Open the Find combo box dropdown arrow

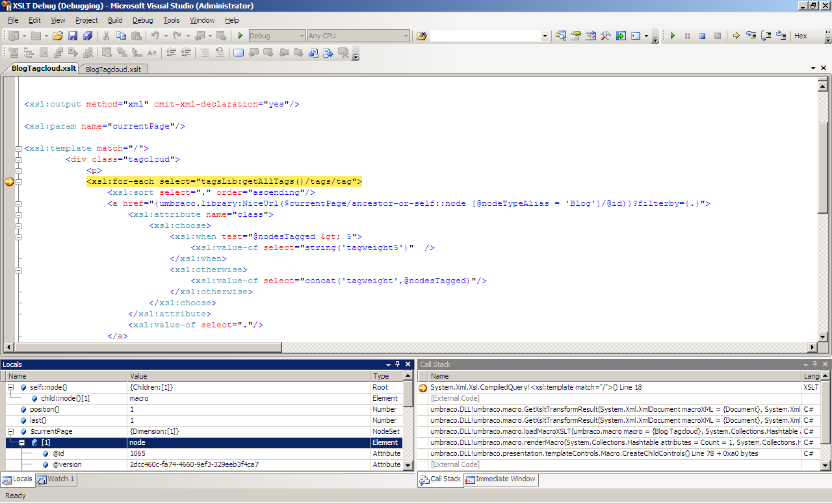click(545, 36)
